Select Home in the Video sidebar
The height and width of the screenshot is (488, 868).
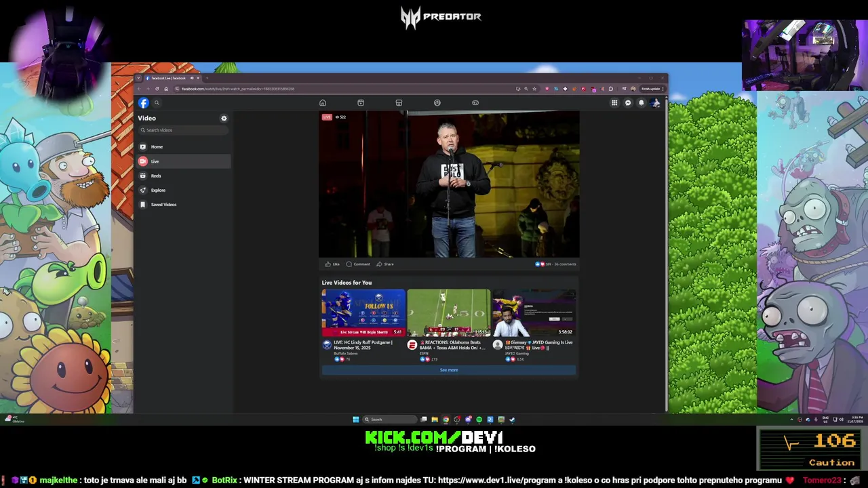(182, 146)
